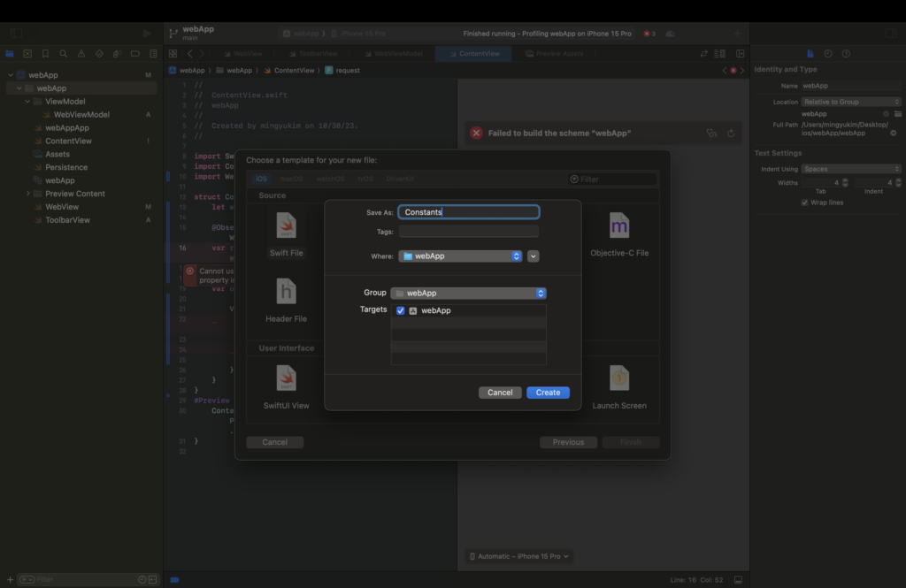
Task: Open the Automatic iPhone 15 Pro device dropdown
Action: click(518, 556)
